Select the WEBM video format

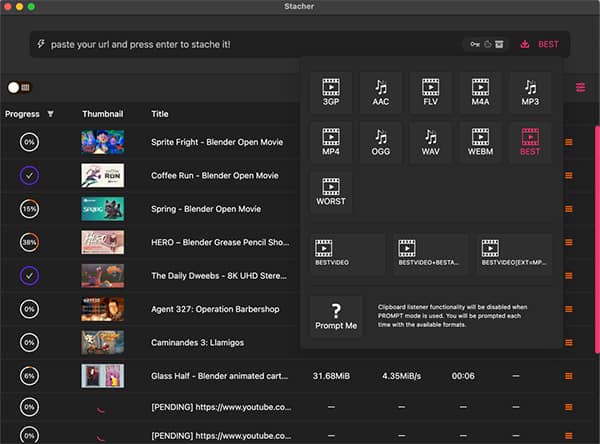point(480,142)
